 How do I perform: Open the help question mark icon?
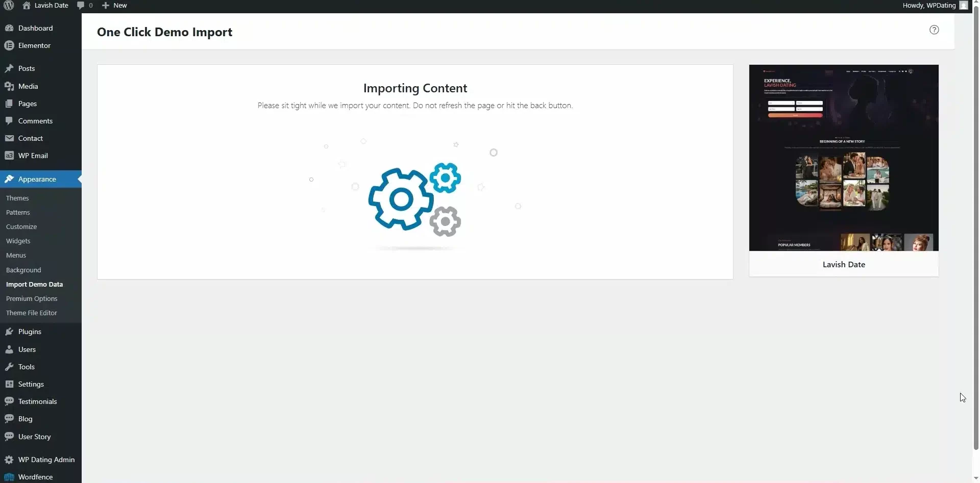[x=934, y=30]
